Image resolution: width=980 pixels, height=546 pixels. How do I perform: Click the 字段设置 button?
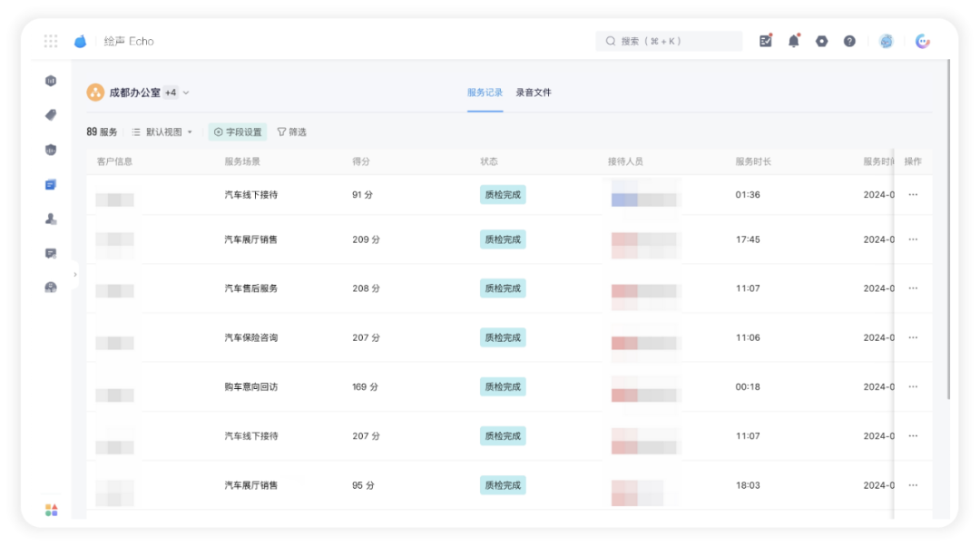pos(238,132)
